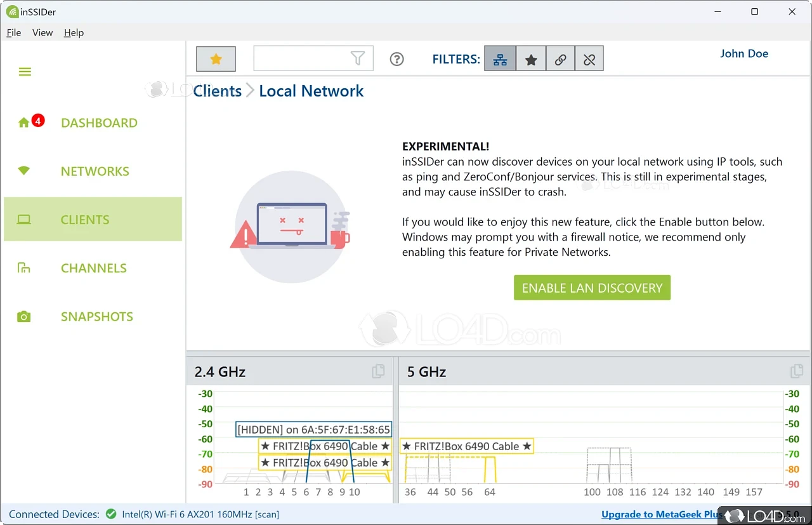Click the Local Network breadcrumb

tap(311, 91)
